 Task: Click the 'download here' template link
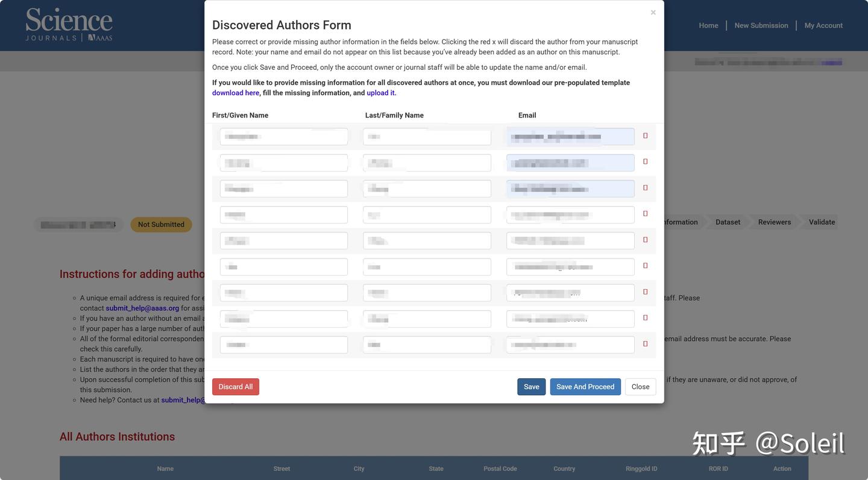(236, 93)
